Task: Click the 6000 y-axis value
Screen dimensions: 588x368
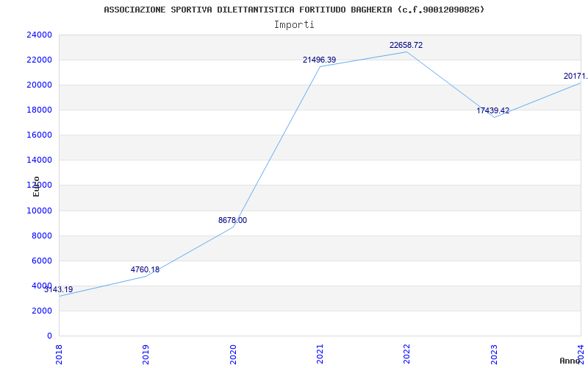Action: [x=42, y=261]
